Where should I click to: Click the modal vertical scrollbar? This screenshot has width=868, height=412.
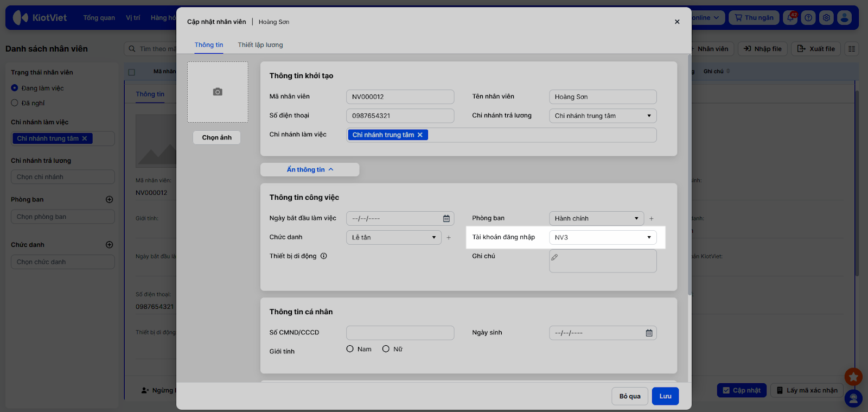click(x=690, y=174)
